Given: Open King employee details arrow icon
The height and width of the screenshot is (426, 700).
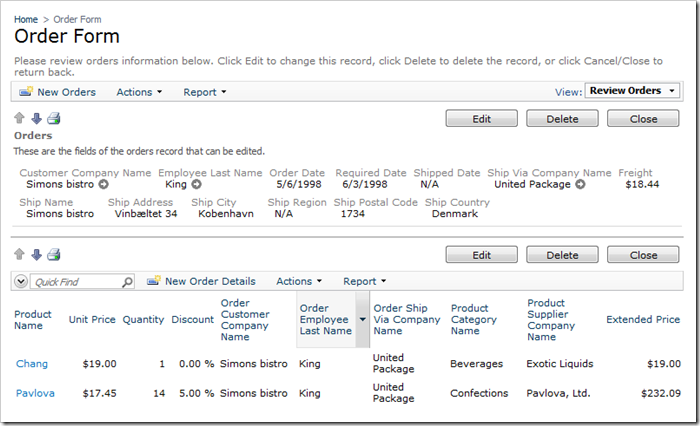Looking at the screenshot, I should tap(196, 184).
